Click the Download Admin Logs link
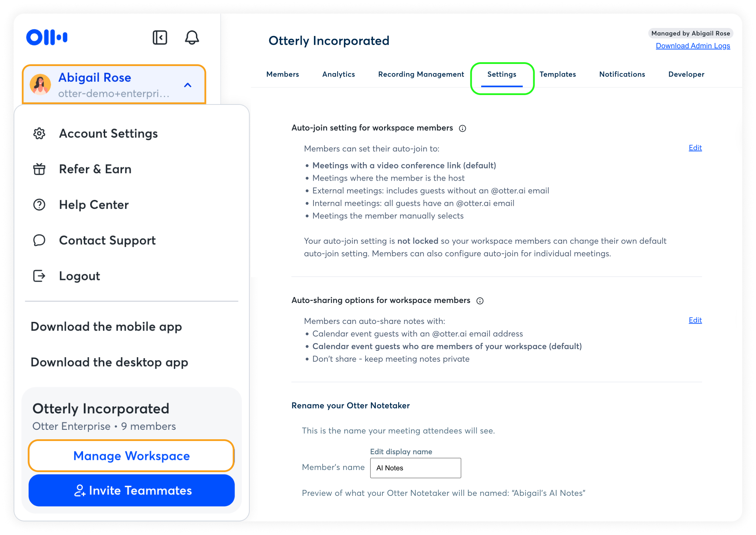Viewport: 756px width, 535px height. [693, 46]
